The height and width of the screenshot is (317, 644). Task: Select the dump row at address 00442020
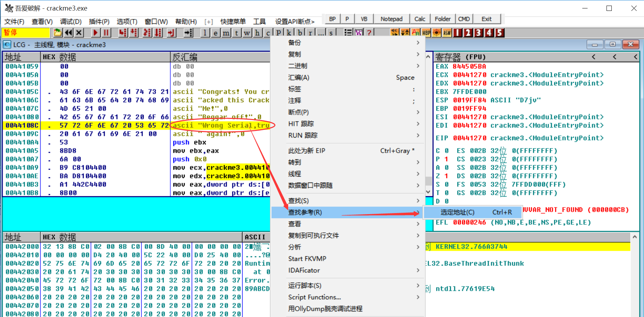click(137, 263)
